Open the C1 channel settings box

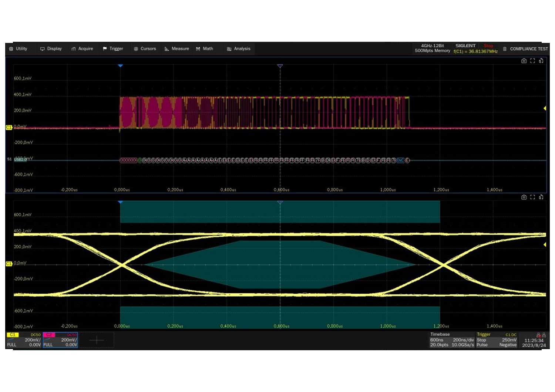pyautogui.click(x=24, y=340)
